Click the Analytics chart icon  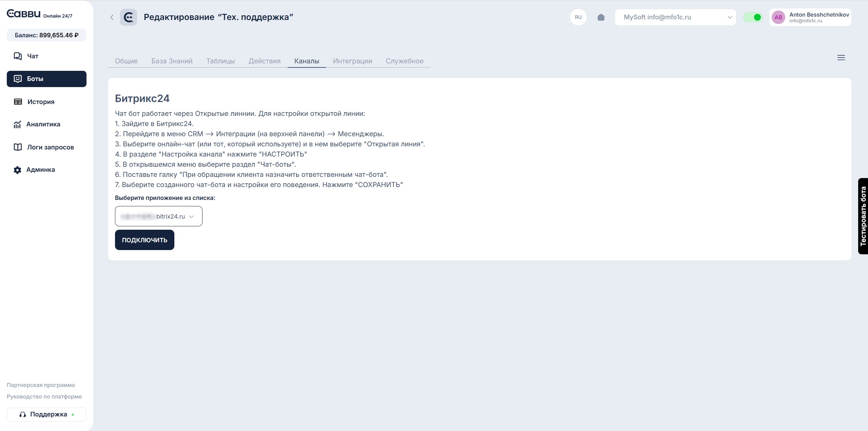17,124
